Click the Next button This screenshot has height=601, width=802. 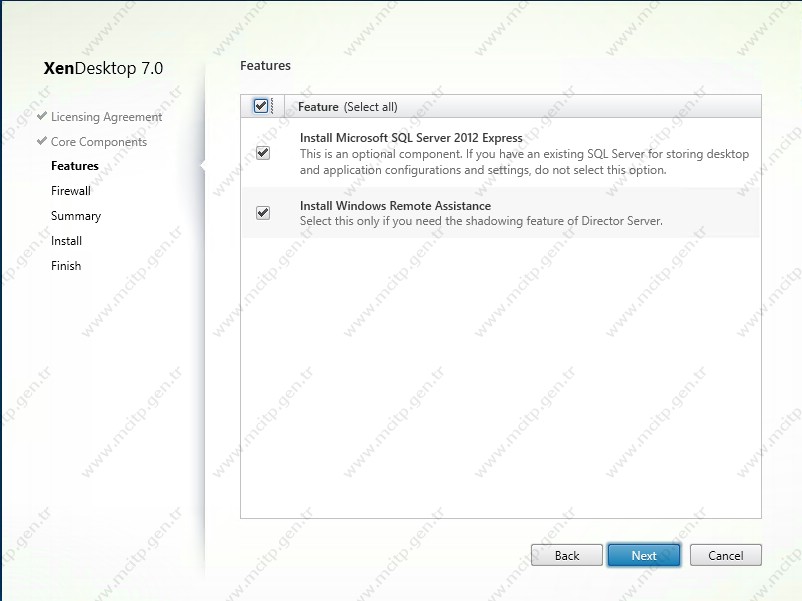[644, 555]
